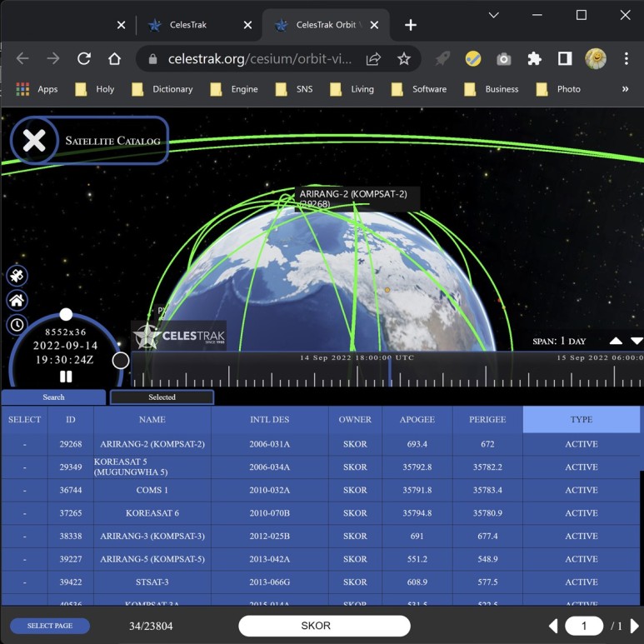Toggle selection for KOREASAT 6 row

click(25, 513)
